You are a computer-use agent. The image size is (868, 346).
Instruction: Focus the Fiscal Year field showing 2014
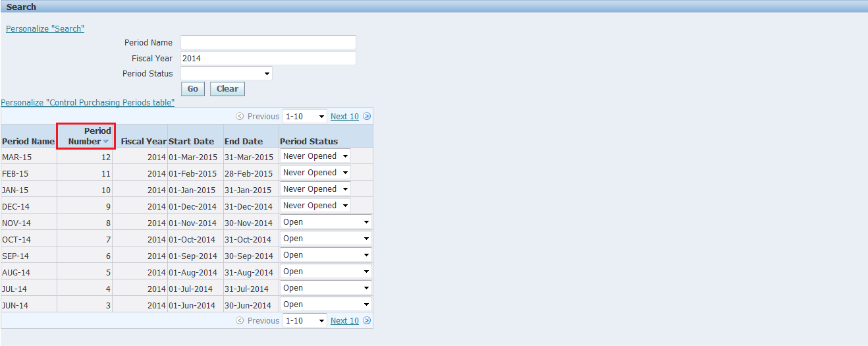point(268,58)
